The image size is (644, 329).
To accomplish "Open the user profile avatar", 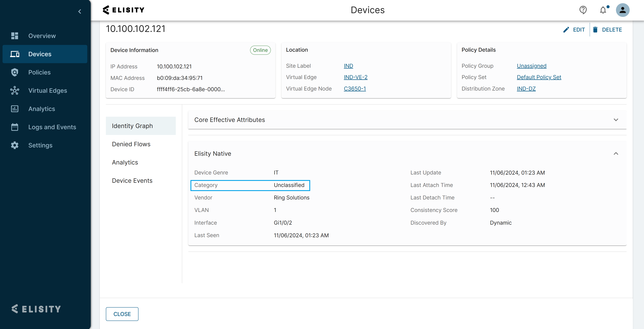I will click(x=623, y=10).
